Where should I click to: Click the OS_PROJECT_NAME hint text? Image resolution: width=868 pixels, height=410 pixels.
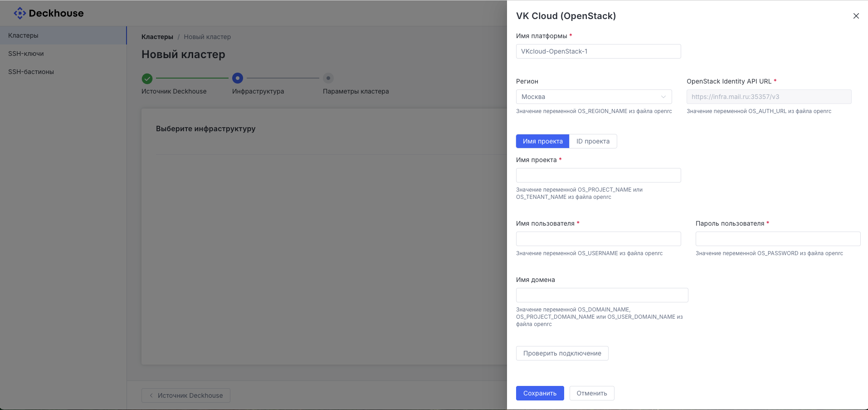coord(579,193)
